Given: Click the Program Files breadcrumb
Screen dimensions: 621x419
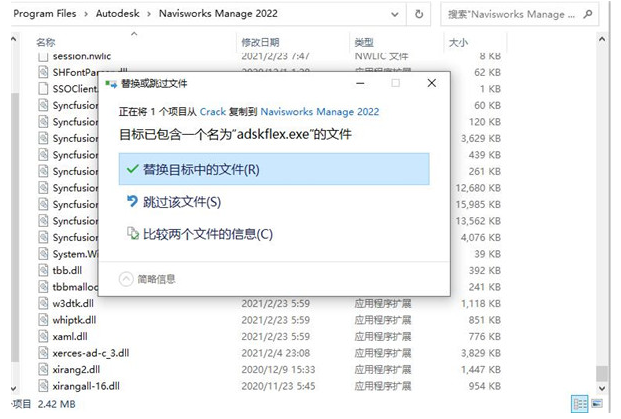Looking at the screenshot, I should 44,13.
